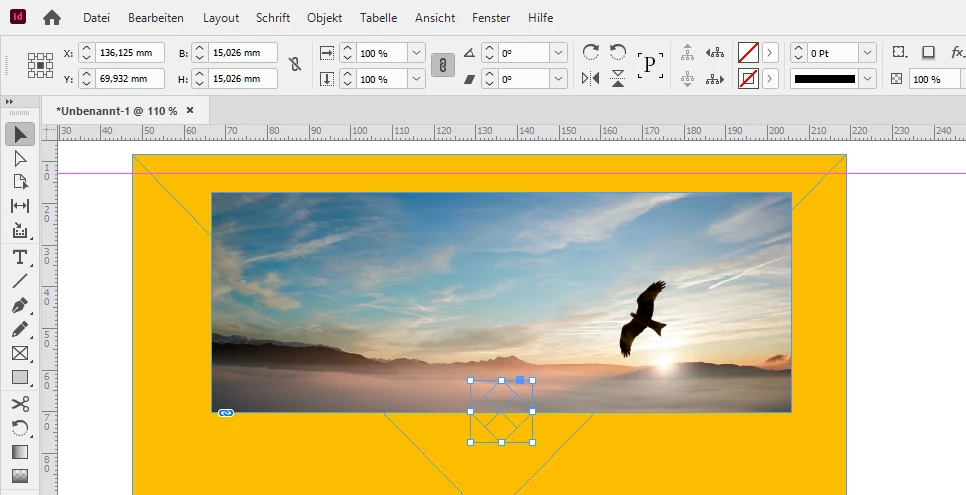
Task: Open the fx effects menu
Action: coord(958,53)
